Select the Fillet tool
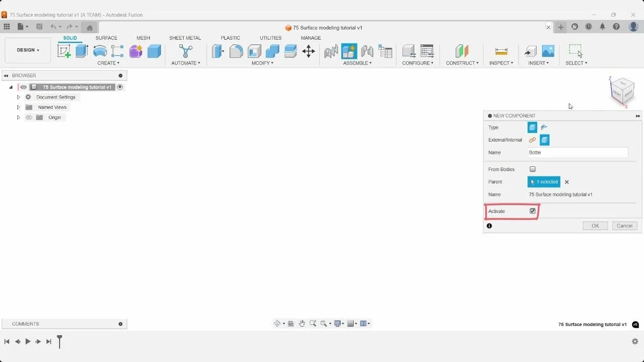This screenshot has width=644, height=362. point(236,51)
